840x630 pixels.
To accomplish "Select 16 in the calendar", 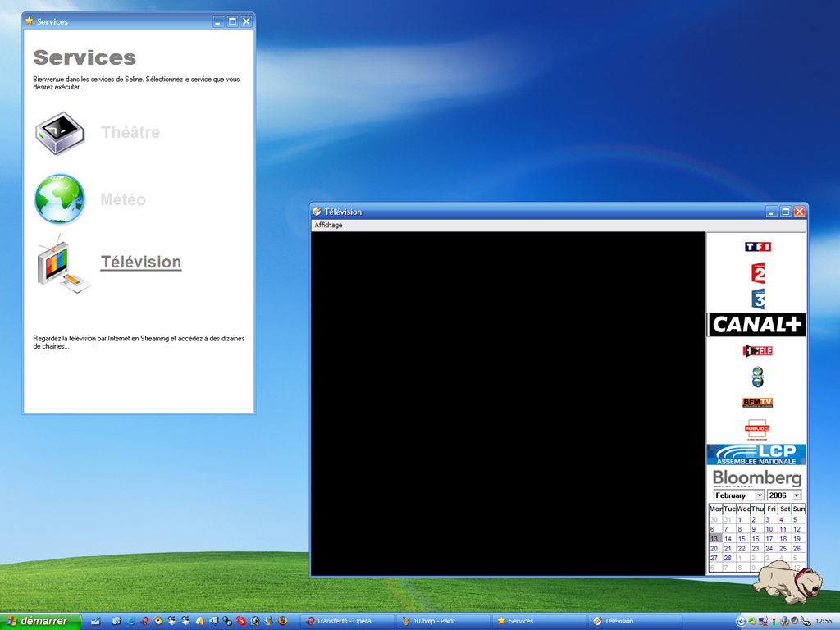I will [756, 539].
